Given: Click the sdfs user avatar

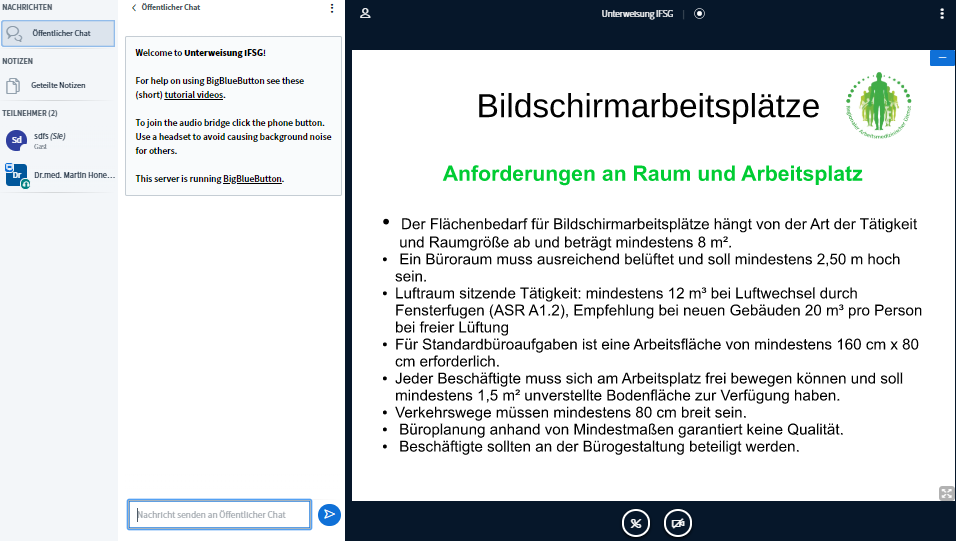Looking at the screenshot, I should tap(17, 140).
